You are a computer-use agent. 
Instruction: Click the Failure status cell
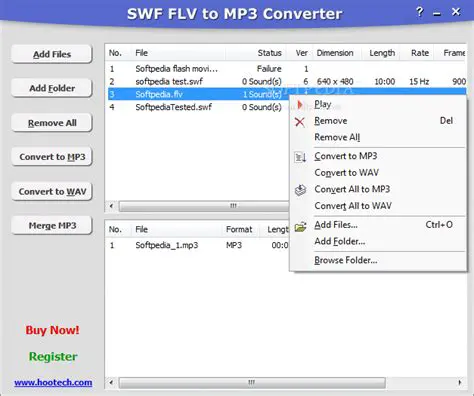click(x=269, y=69)
